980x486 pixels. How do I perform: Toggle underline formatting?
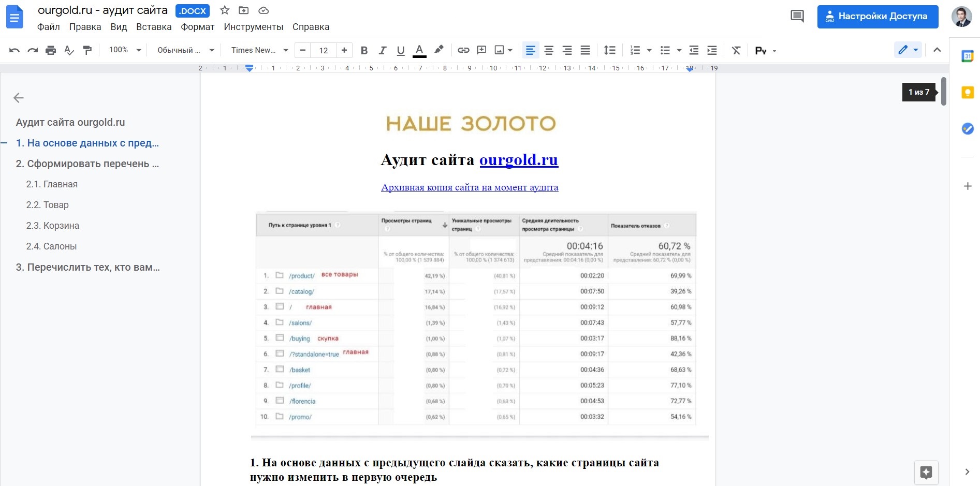400,50
